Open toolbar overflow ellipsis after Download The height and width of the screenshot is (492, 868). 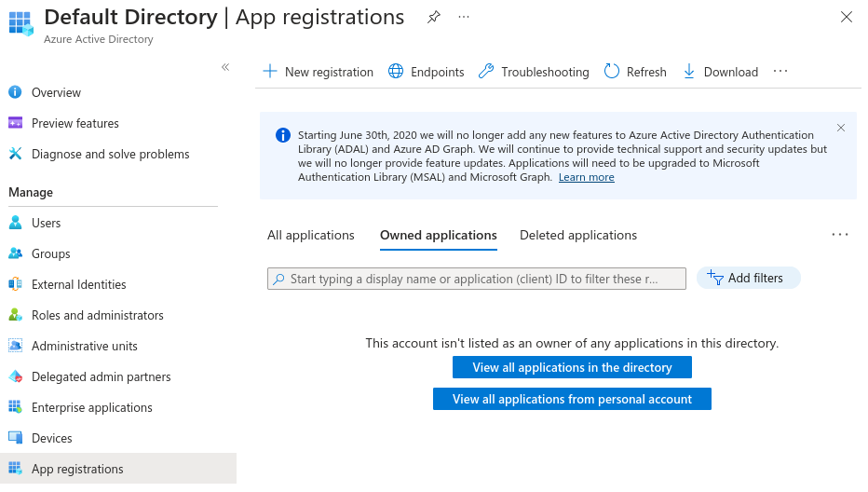pos(780,72)
